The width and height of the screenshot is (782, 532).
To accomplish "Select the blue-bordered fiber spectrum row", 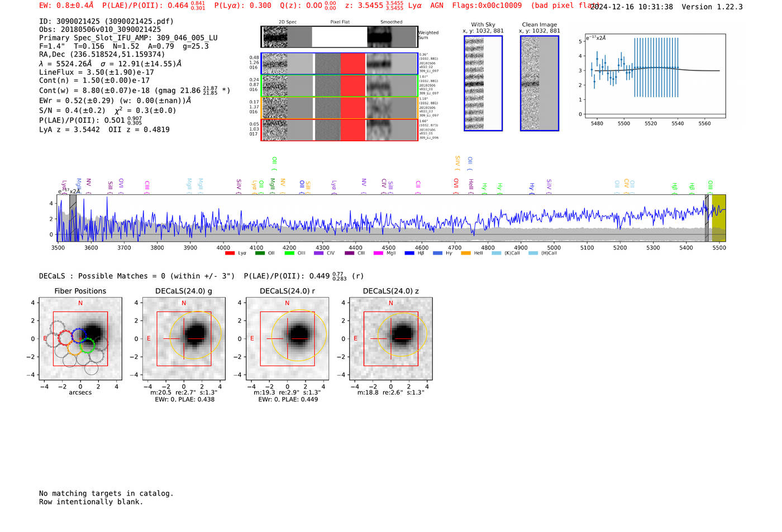I will pos(339,64).
